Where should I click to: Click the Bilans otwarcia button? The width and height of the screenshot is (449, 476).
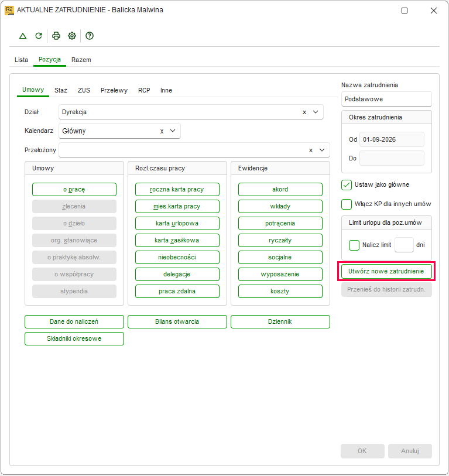177,322
